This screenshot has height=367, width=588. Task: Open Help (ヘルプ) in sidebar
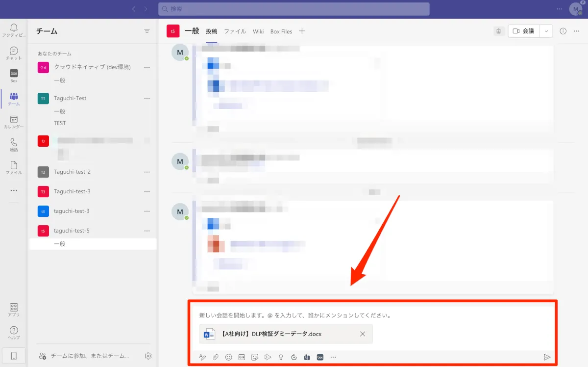14,333
